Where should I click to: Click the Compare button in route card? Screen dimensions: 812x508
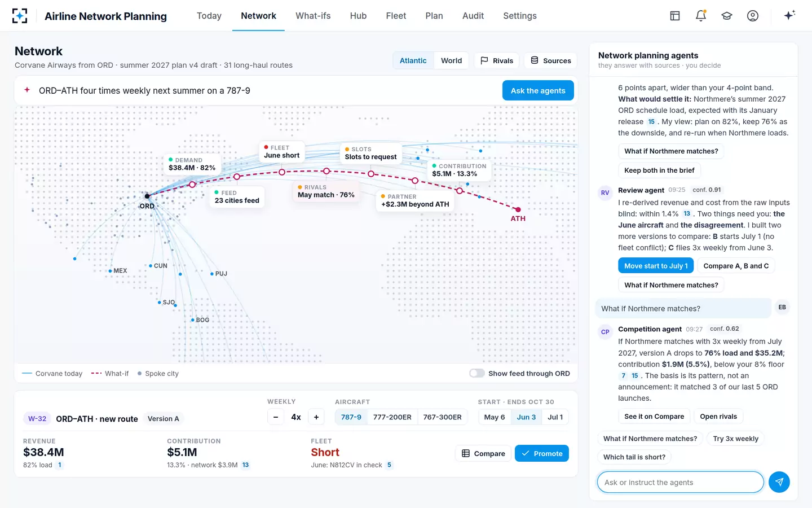(x=483, y=453)
